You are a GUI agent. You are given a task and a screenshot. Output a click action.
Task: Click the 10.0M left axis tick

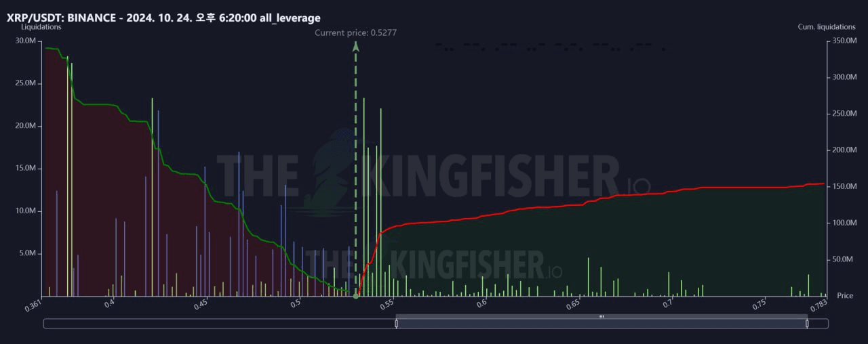24,211
